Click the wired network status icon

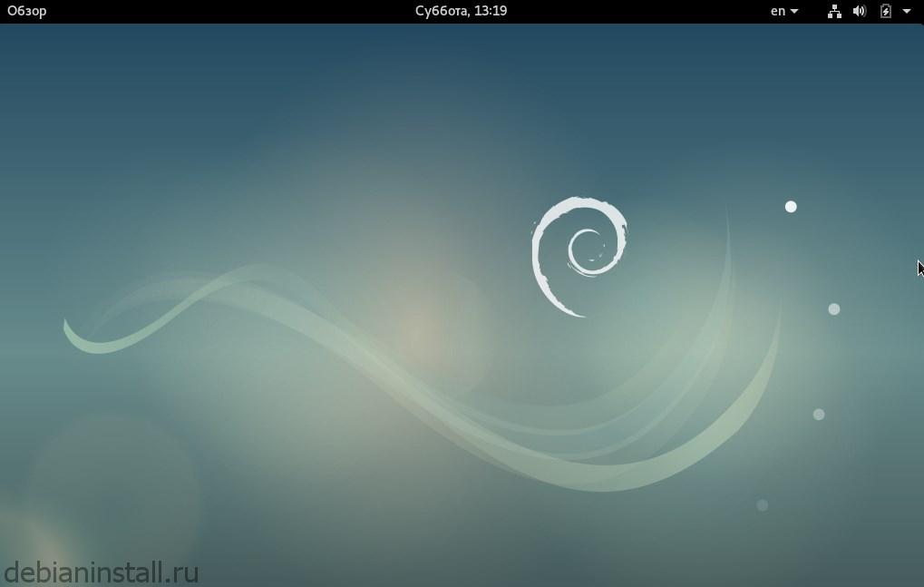(x=834, y=11)
